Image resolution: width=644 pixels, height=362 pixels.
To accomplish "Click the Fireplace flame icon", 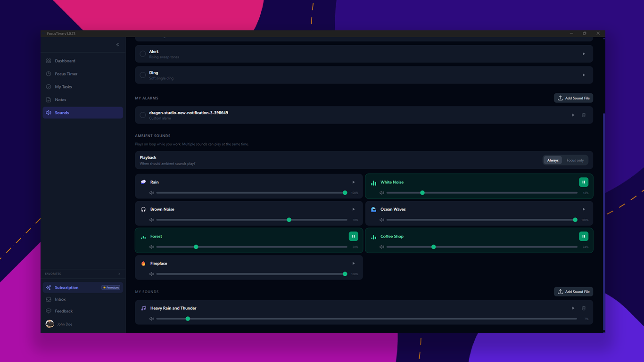I will [143, 263].
